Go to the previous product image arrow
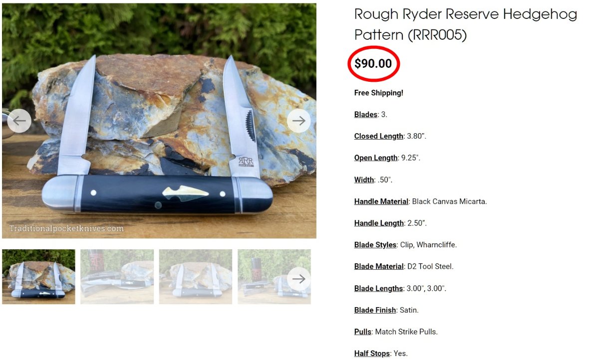The image size is (599, 364). click(19, 121)
